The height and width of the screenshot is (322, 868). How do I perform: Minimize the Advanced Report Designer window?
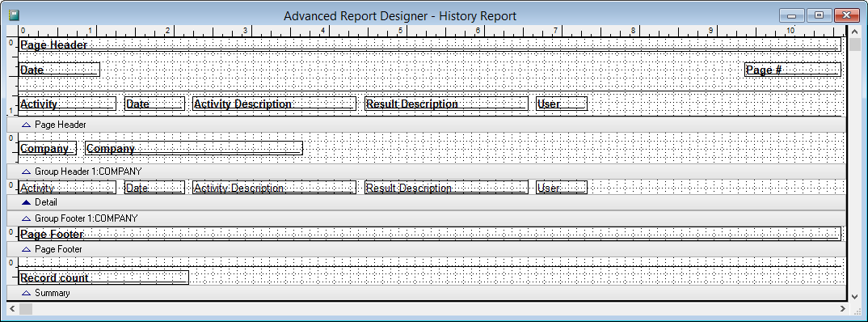[791, 16]
